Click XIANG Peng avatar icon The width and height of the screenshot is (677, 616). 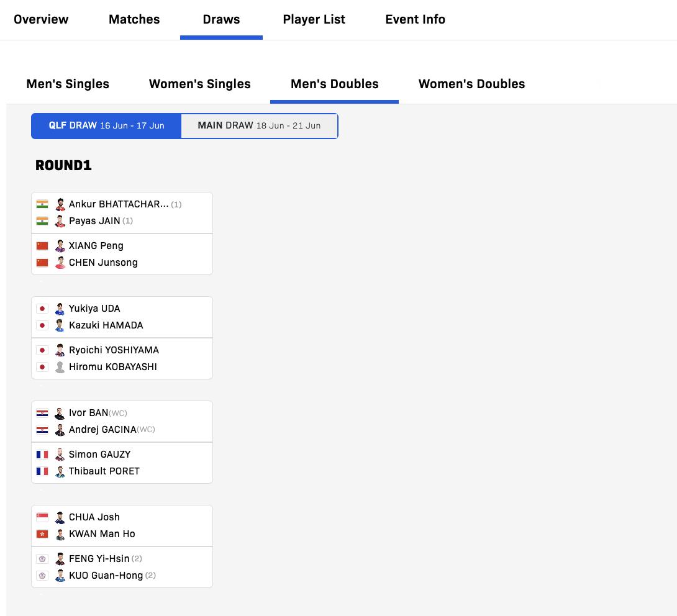coord(60,246)
